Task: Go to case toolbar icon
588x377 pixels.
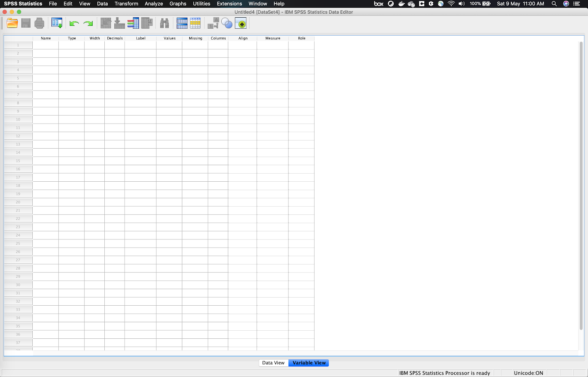Action: pos(106,24)
